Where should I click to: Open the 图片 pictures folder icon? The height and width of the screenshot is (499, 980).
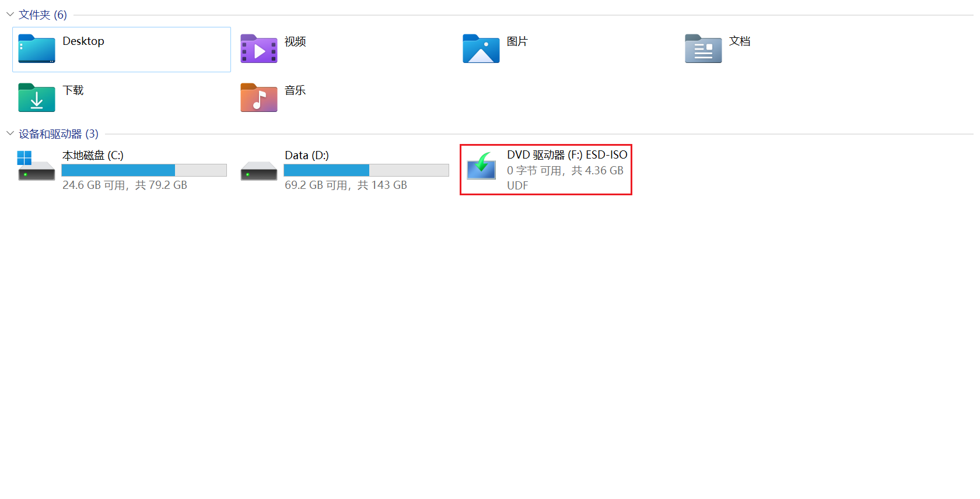pos(481,49)
